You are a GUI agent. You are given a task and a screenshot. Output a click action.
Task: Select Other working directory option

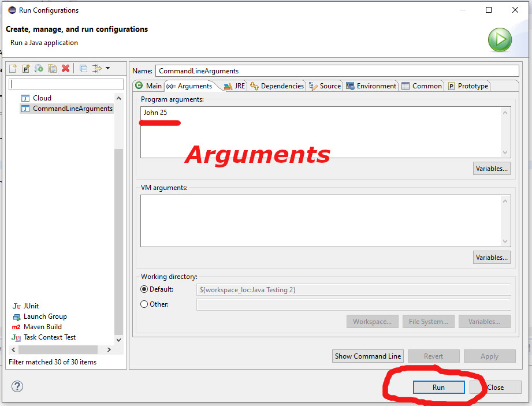[x=144, y=304]
